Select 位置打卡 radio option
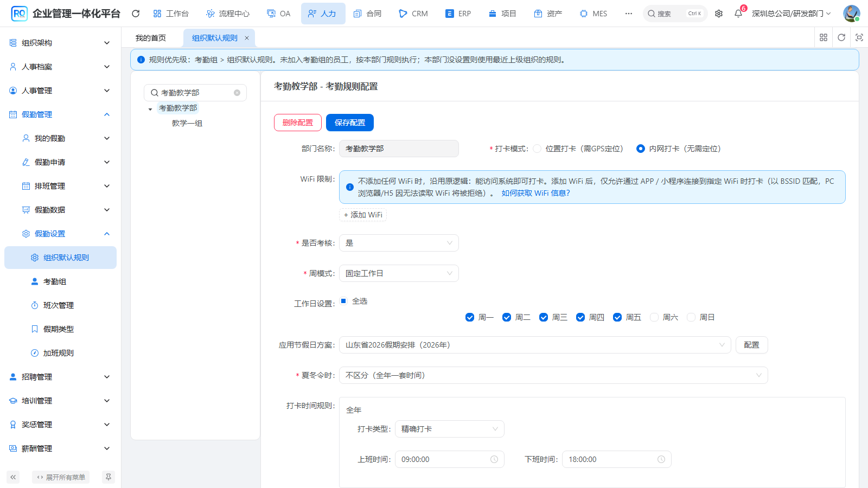868x488 pixels. pos(537,149)
